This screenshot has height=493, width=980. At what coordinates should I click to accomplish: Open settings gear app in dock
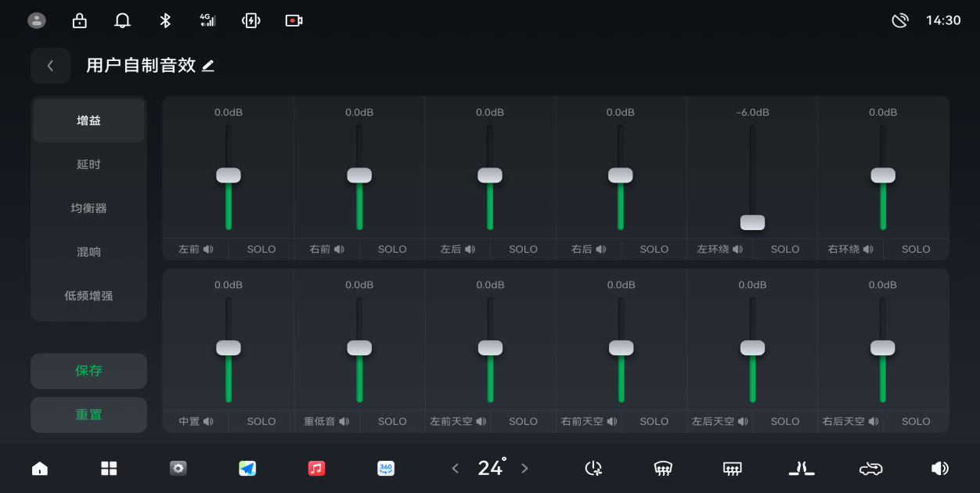pyautogui.click(x=178, y=468)
